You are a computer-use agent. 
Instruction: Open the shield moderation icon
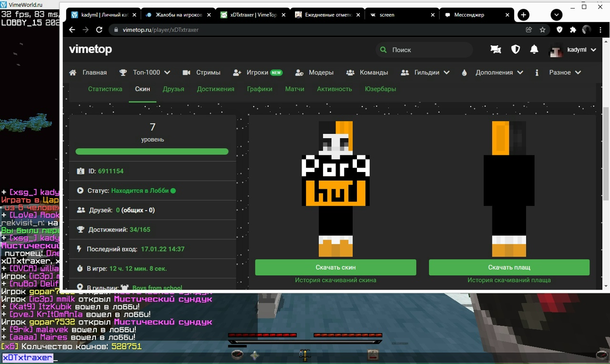tap(515, 50)
